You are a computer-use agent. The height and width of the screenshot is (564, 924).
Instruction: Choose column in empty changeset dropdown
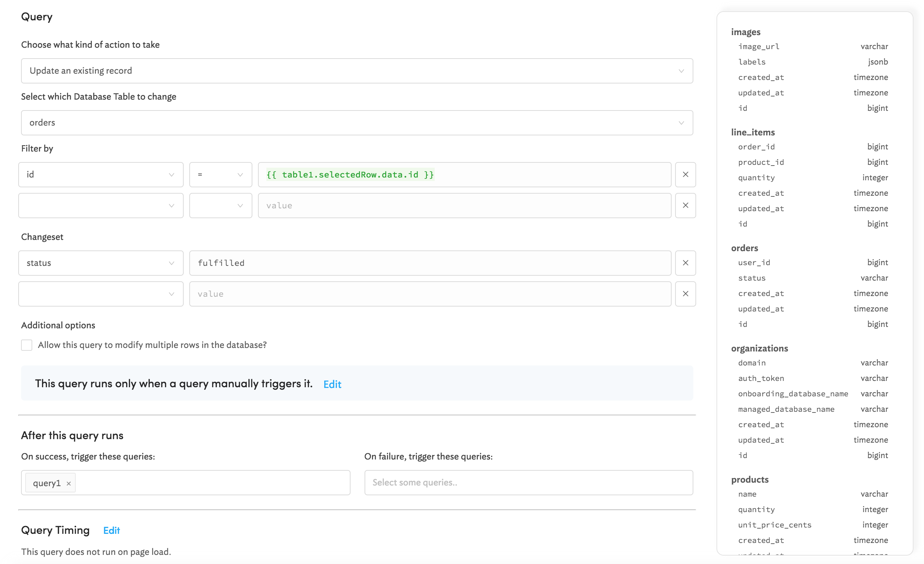(101, 294)
